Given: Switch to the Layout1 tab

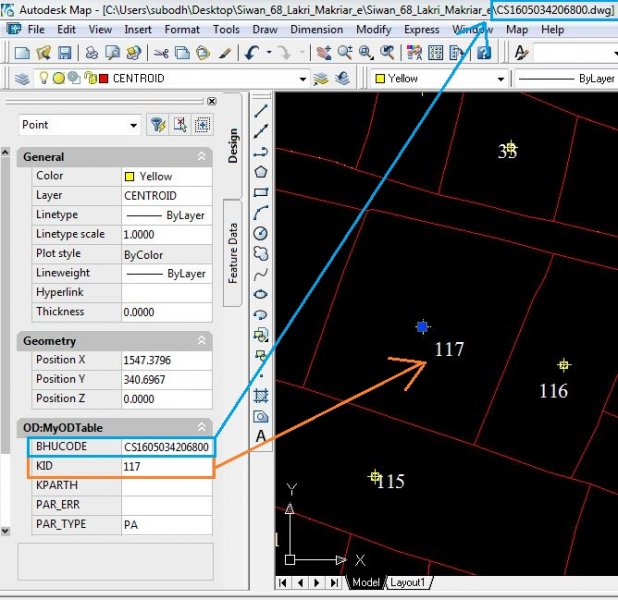Looking at the screenshot, I should pyautogui.click(x=407, y=582).
